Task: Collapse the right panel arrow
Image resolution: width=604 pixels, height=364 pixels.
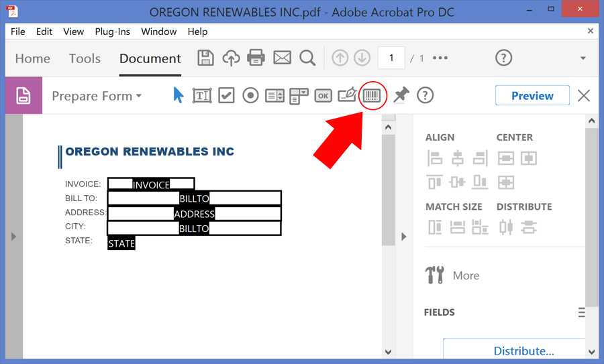Action: 404,236
